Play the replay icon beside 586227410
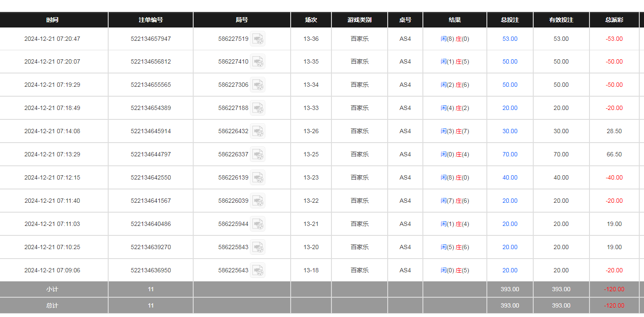Viewport: 644px width, 317px height. (x=258, y=61)
